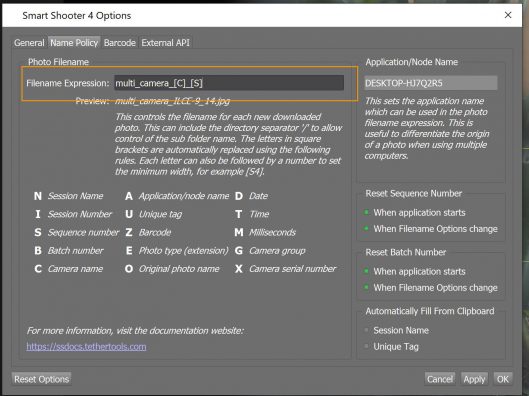The height and width of the screenshot is (396, 529).
Task: Click the X Camera serial number code letter
Action: [x=239, y=269]
